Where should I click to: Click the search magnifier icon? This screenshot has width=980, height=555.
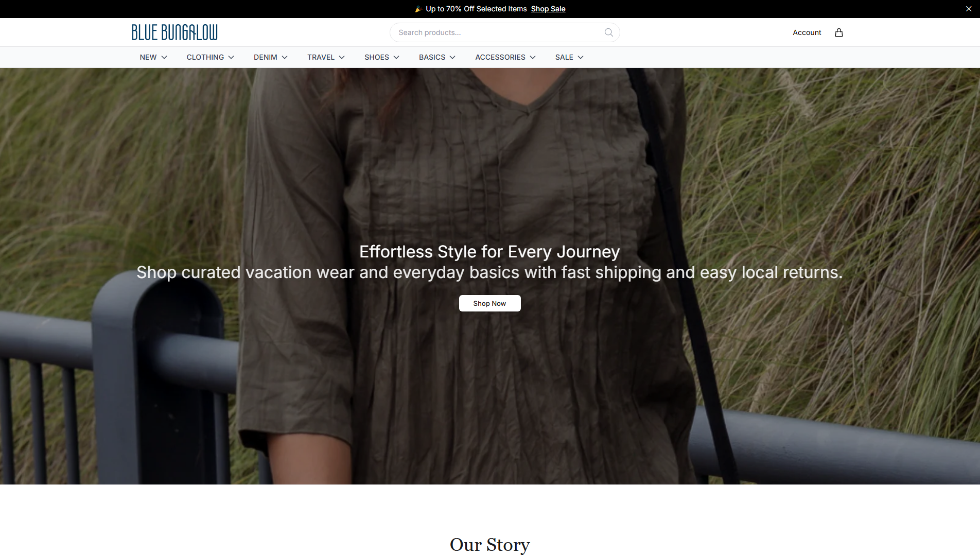(x=608, y=32)
